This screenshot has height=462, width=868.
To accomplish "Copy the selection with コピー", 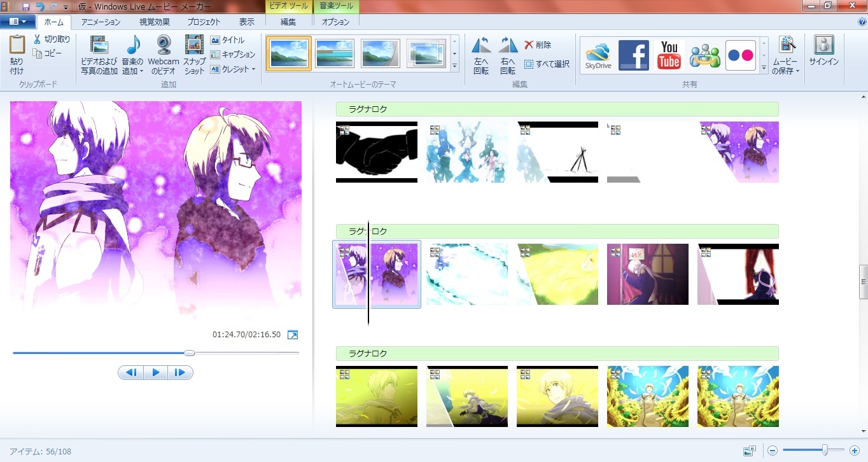I will pyautogui.click(x=48, y=53).
